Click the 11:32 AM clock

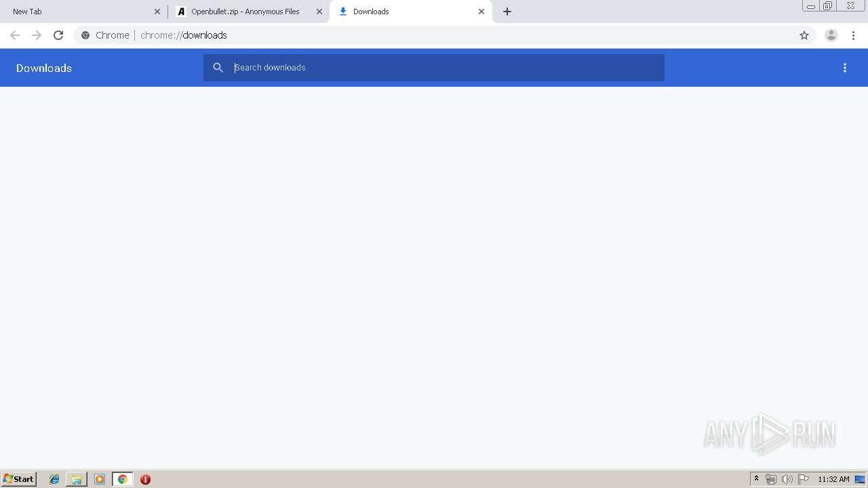click(833, 479)
